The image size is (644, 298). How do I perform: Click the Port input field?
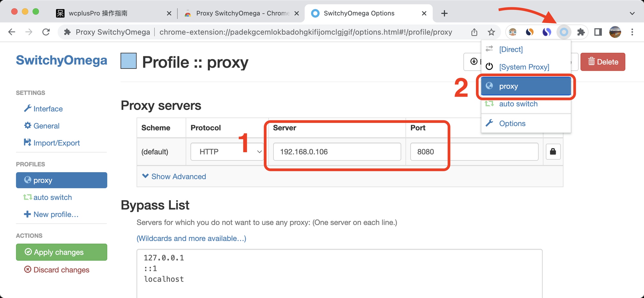coord(474,152)
